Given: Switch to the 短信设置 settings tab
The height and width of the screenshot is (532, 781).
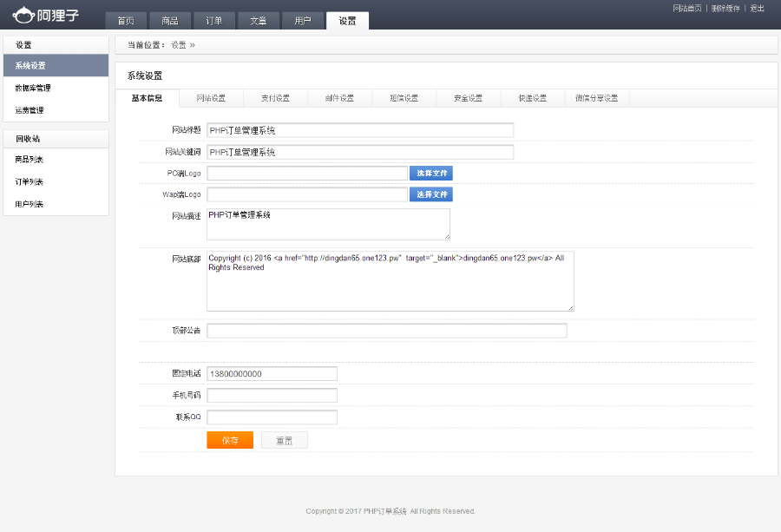Looking at the screenshot, I should [403, 98].
